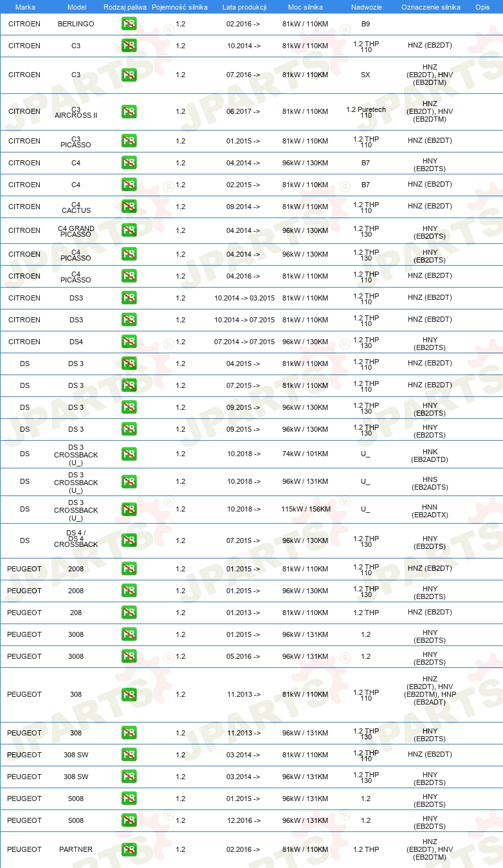Select the C4 GRAND PICASSO model cell
Screen dimensions: 503x868
76,232
